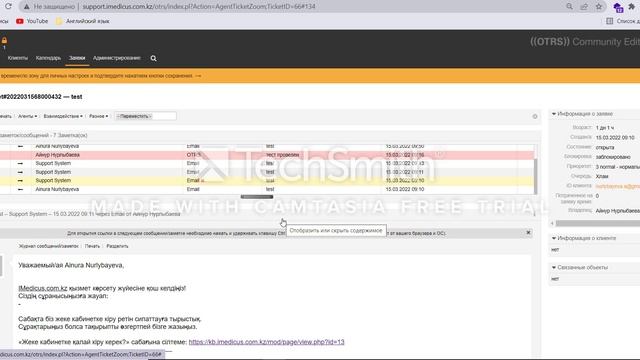Open the Администрирование menu
The width and height of the screenshot is (640, 360).
117,58
